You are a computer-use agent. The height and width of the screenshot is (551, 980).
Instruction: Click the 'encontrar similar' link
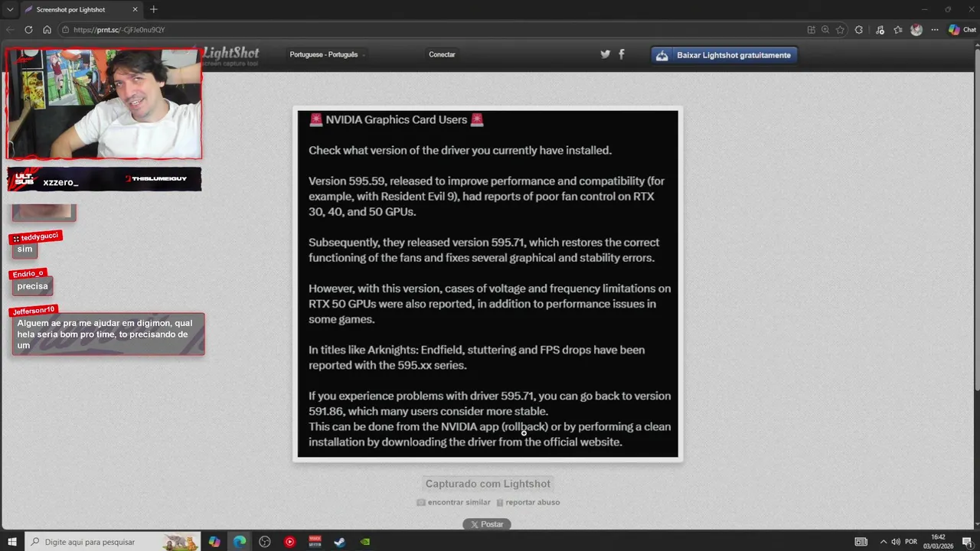click(453, 503)
